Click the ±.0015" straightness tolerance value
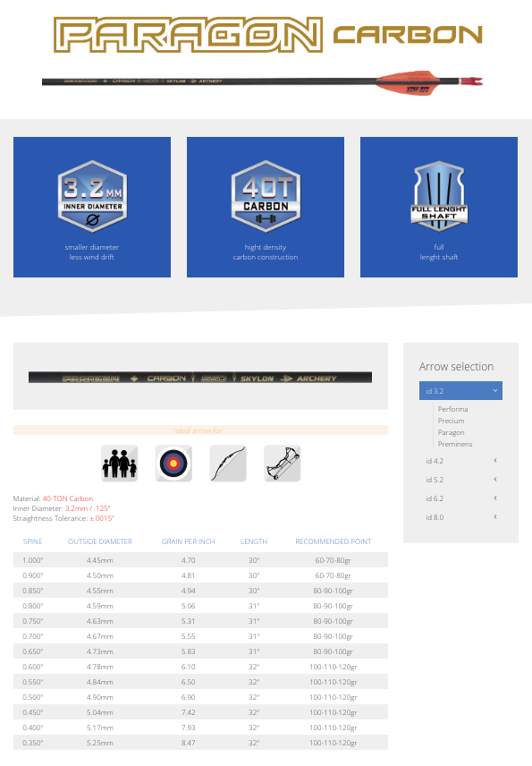 pyautogui.click(x=102, y=518)
